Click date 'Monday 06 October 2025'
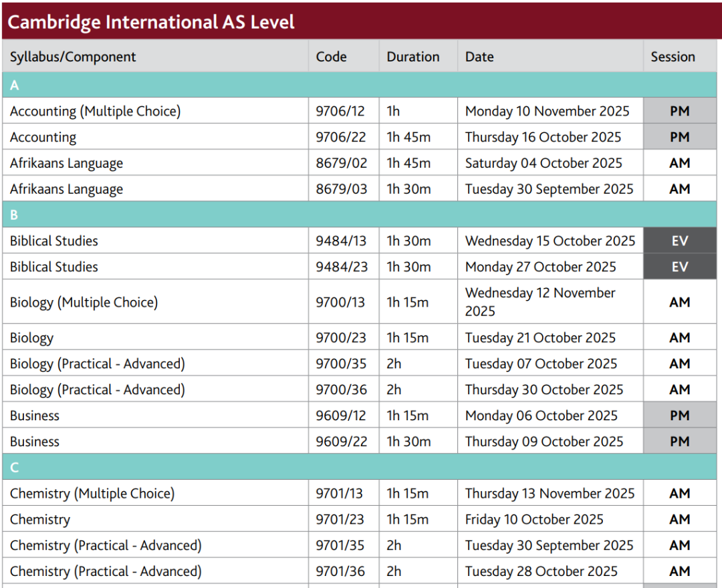Screen dimensions: 722x588 [x=541, y=416]
